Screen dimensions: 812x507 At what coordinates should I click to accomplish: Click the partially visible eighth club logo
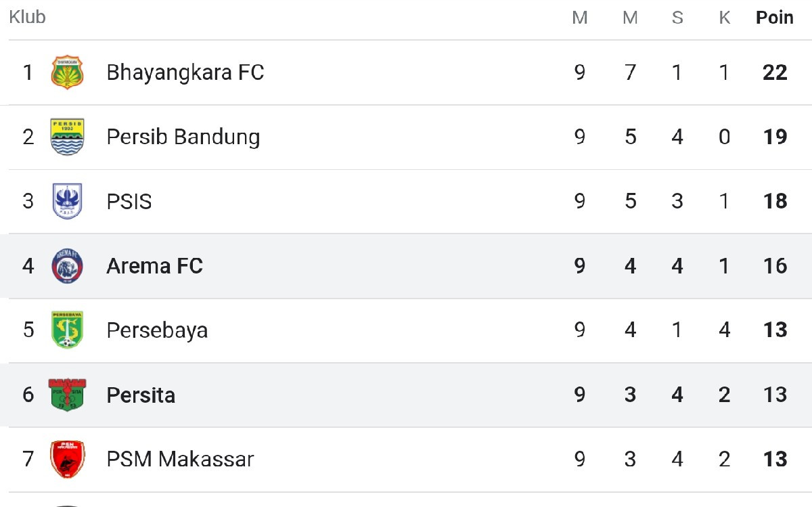(66, 504)
